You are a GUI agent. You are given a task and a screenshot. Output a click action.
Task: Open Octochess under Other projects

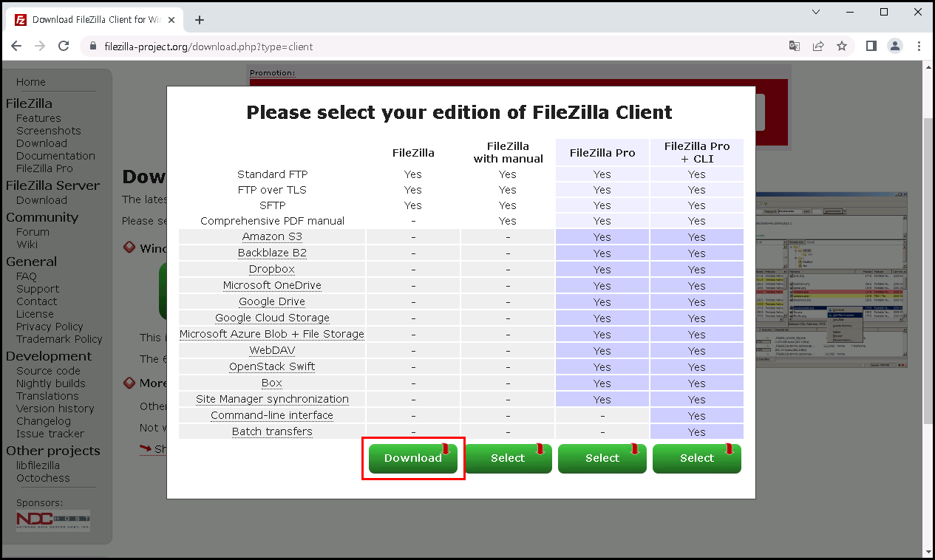click(43, 478)
